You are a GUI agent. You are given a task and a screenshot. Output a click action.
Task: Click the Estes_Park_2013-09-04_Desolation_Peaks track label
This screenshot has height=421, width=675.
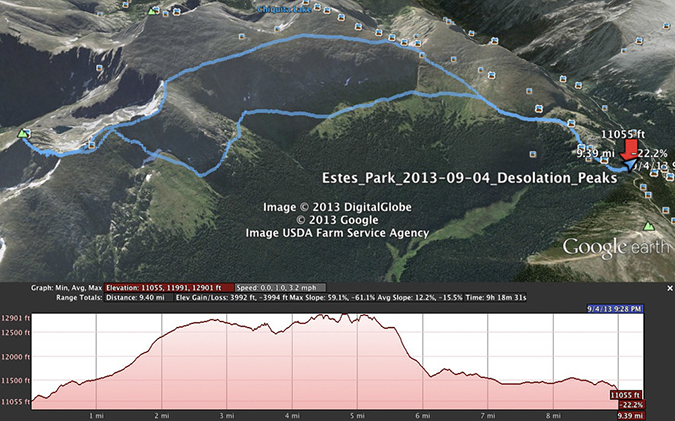tap(470, 178)
